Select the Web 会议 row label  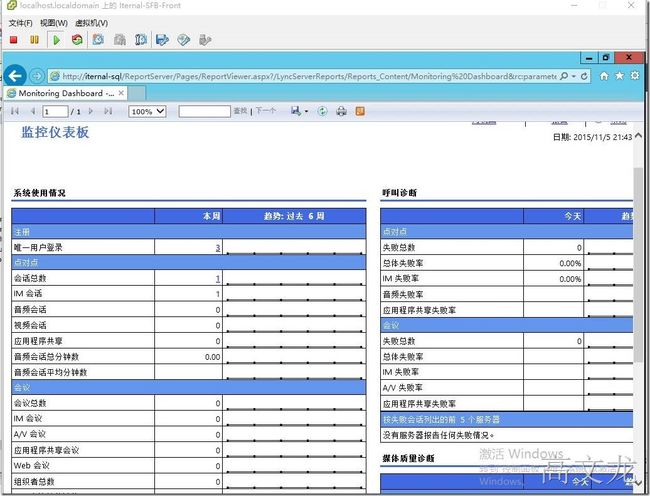point(32,466)
